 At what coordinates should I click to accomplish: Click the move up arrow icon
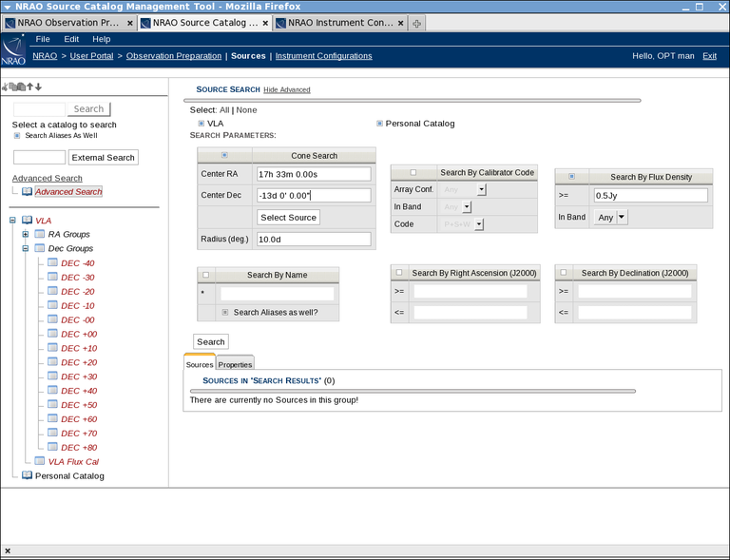29,87
